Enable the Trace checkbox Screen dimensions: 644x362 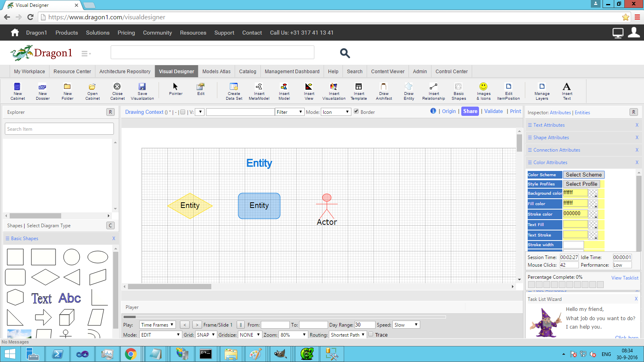(x=371, y=334)
